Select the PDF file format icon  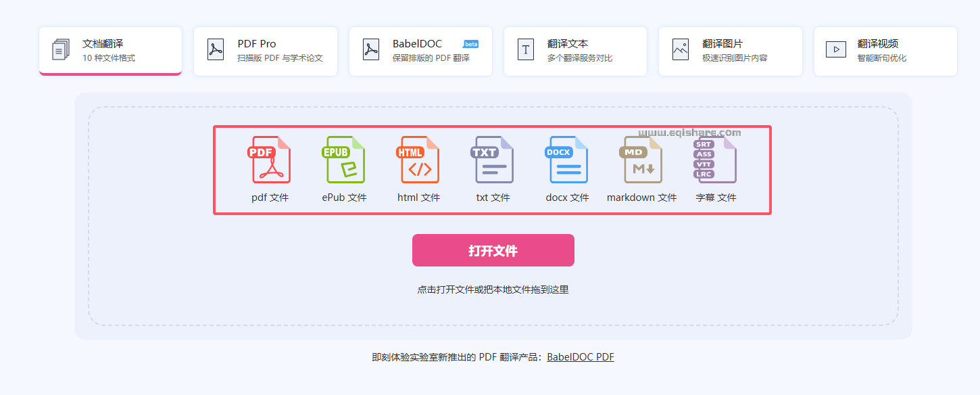(269, 160)
